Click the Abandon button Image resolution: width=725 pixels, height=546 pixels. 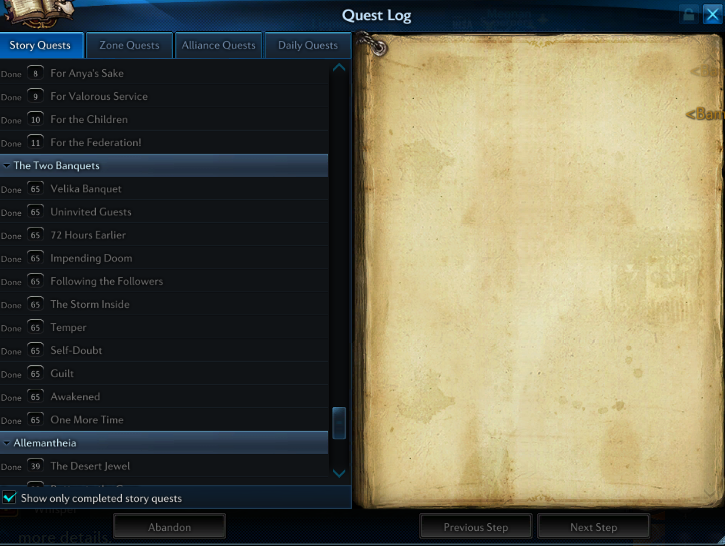click(169, 527)
